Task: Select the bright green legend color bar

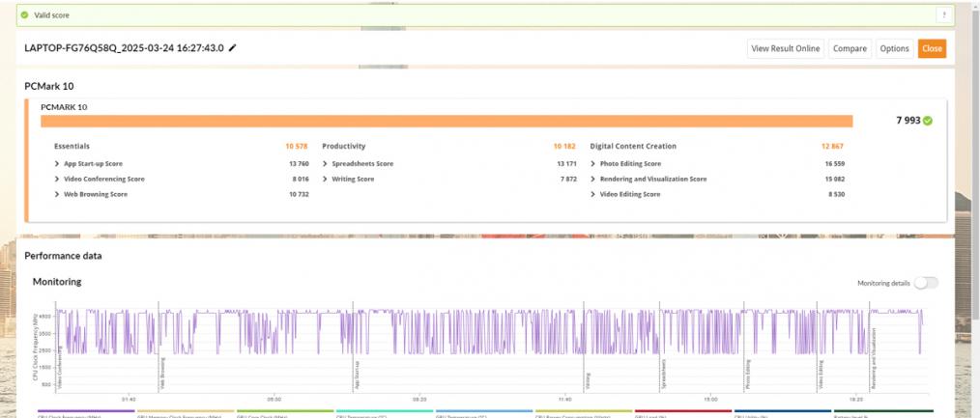Action: (x=285, y=411)
